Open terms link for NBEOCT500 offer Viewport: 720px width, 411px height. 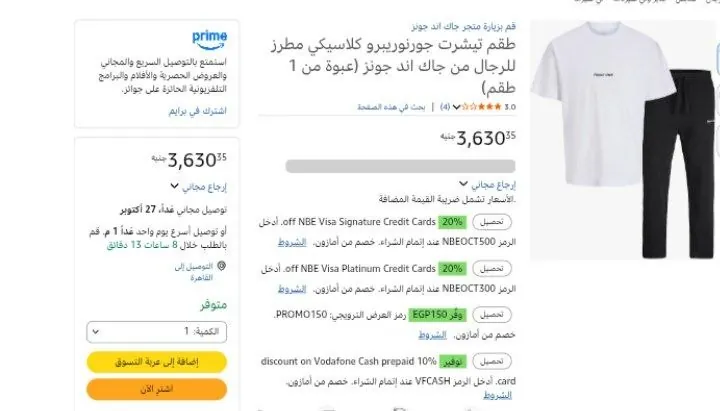[292, 242]
